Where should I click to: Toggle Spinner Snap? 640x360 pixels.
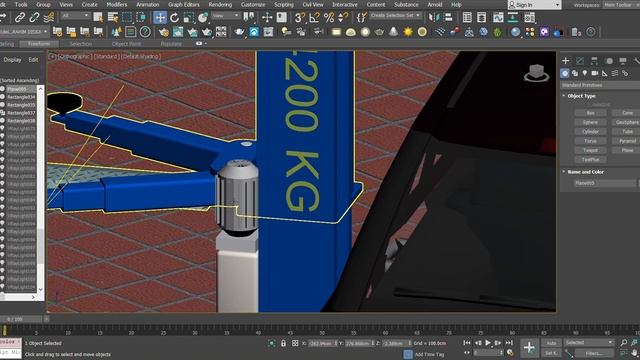tap(343, 18)
